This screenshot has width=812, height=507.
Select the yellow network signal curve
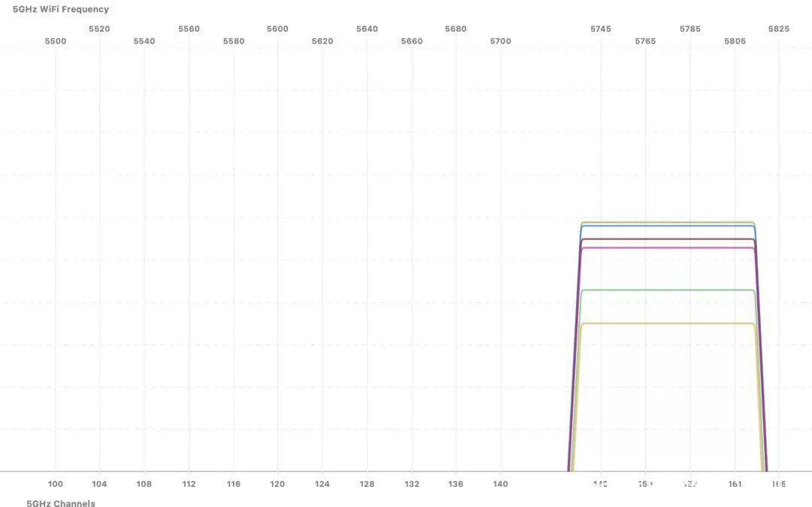point(668,323)
